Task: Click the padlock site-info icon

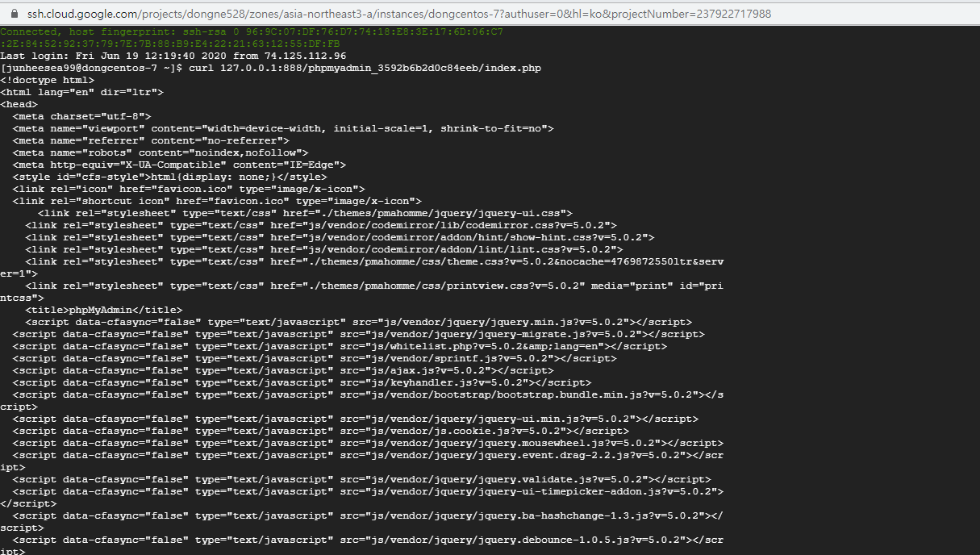Action: click(14, 14)
